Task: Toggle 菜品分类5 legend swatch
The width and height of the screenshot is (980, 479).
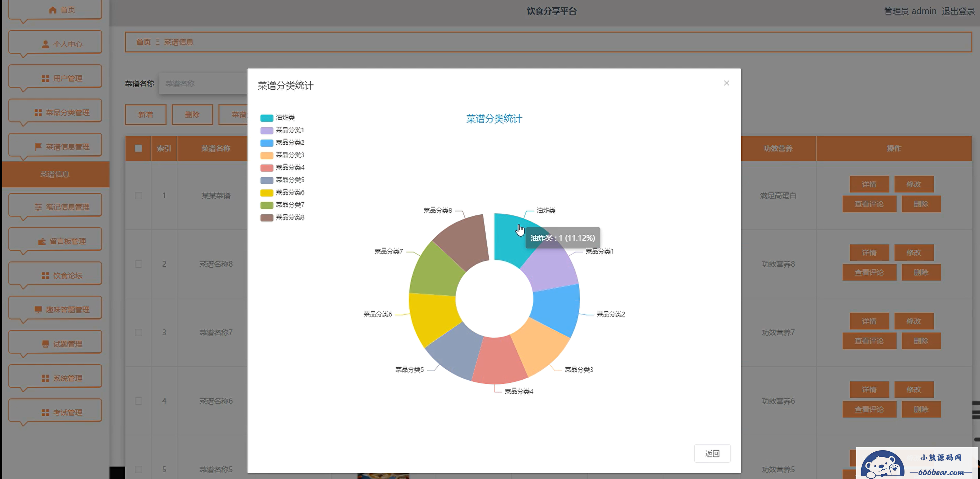Action: (266, 180)
